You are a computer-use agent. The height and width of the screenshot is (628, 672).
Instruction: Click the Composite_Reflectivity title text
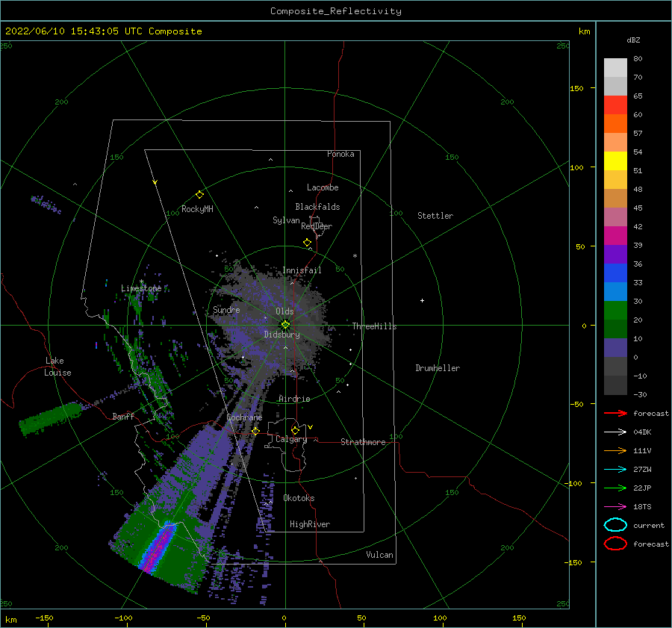(x=335, y=11)
